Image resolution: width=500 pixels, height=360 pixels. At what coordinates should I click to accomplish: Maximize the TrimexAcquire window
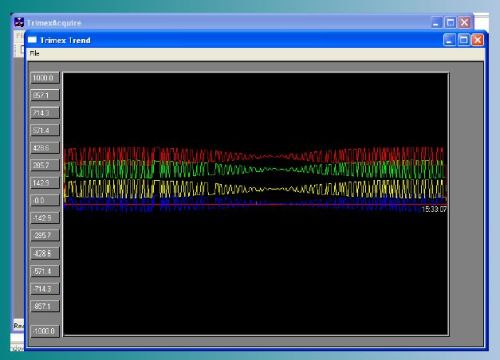[x=450, y=23]
